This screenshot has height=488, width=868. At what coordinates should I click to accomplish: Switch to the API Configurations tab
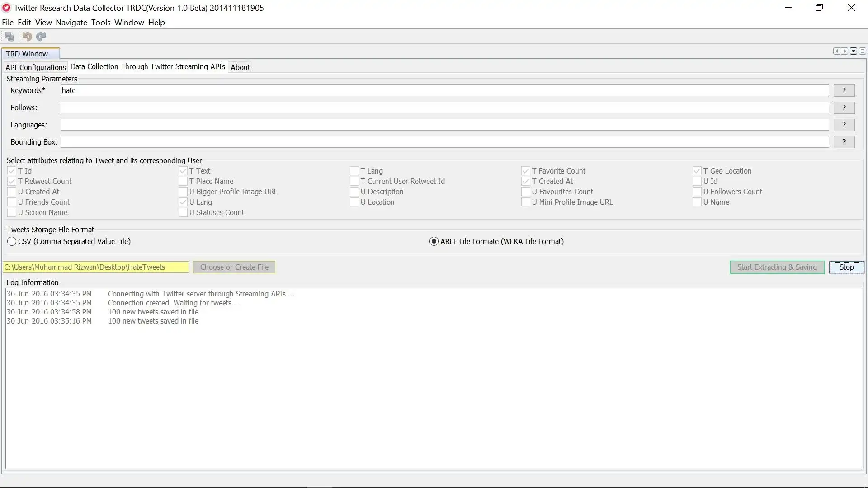35,67
